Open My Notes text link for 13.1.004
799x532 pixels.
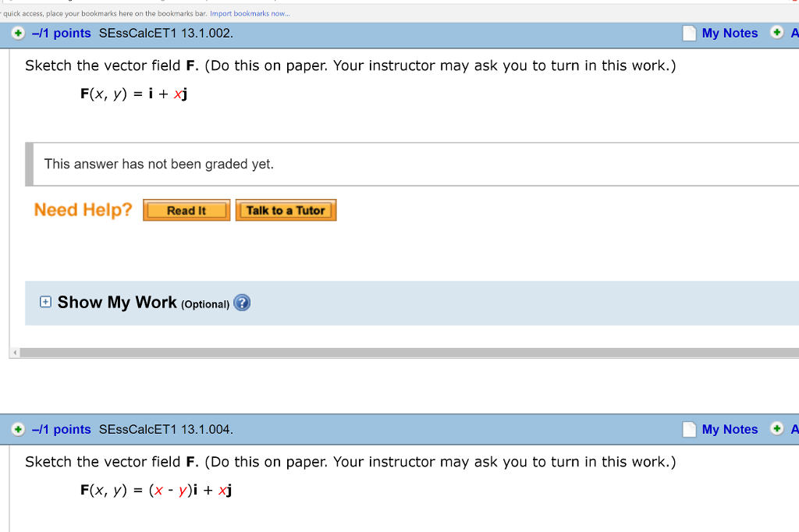click(x=730, y=430)
